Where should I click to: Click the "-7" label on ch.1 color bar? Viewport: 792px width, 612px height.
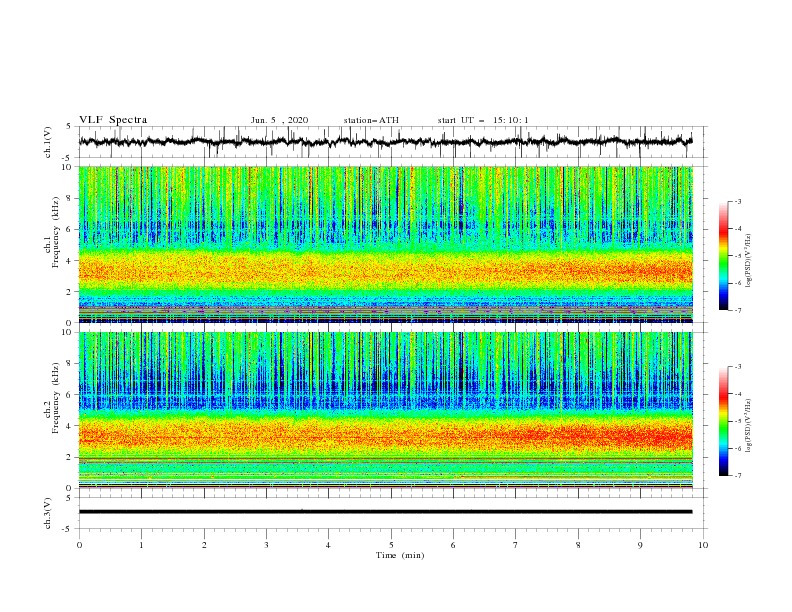point(737,310)
